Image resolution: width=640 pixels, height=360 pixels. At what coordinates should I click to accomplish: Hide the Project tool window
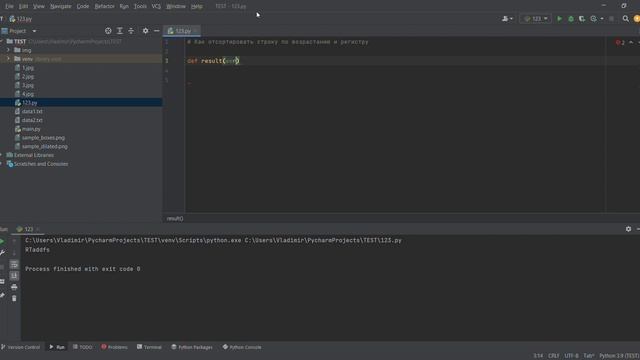pyautogui.click(x=157, y=31)
